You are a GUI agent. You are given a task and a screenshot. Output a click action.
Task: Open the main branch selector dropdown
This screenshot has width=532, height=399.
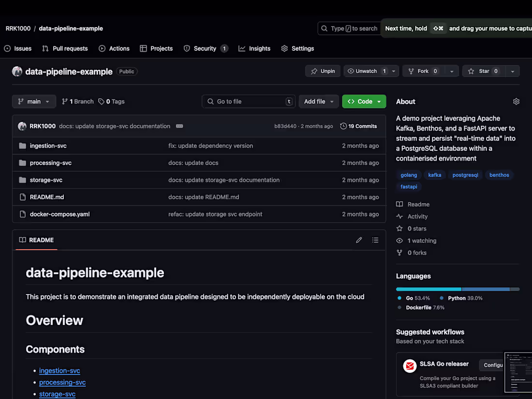(34, 101)
